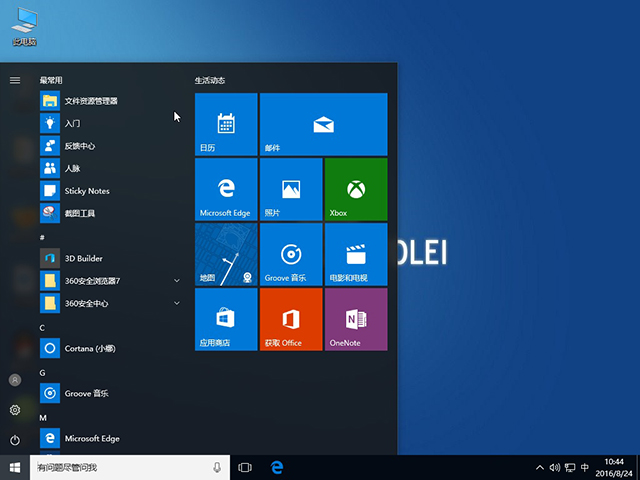Expand the hamburger menu at top left
Viewport: 640px width, 480px height.
point(15,80)
